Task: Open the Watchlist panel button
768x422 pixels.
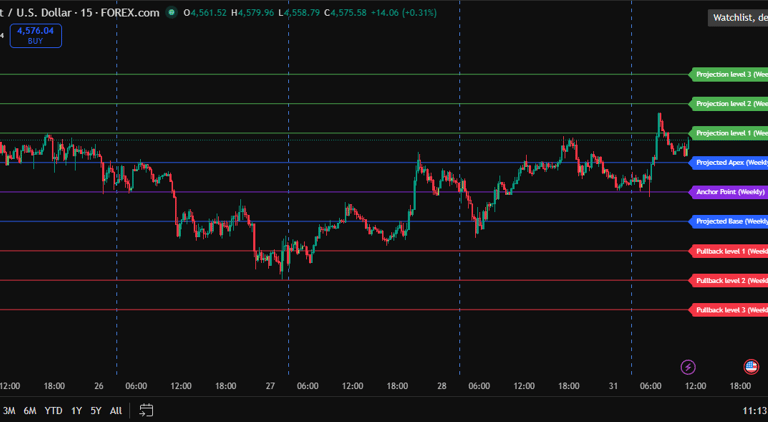Action: click(738, 18)
